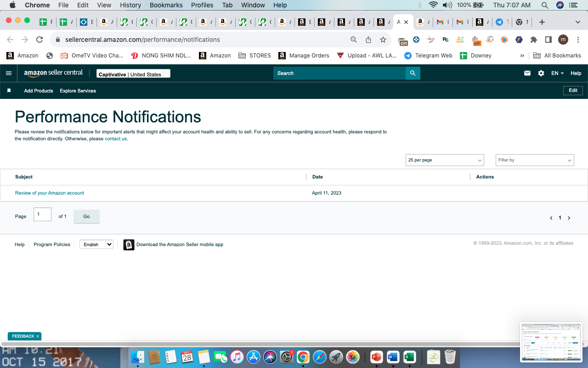Screen dimensions: 588x368
Task: Open the Chrome profile avatar 'm'
Action: pos(563,40)
